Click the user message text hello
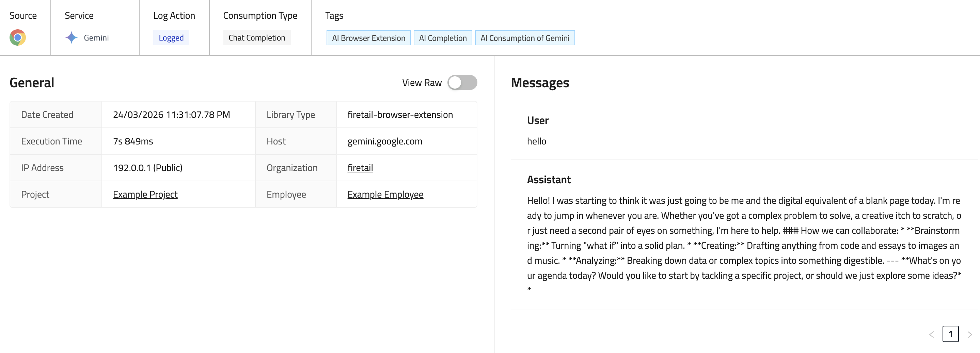This screenshot has height=353, width=980. 536,141
